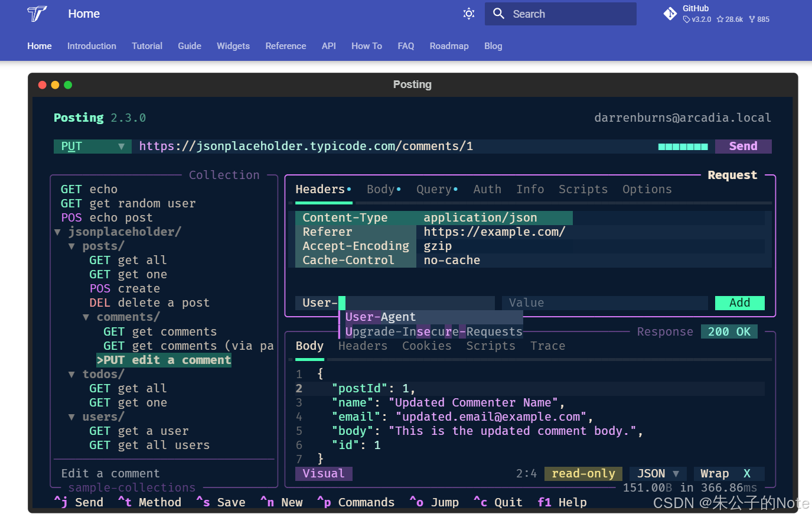Open the Blog nav tab

(x=493, y=46)
